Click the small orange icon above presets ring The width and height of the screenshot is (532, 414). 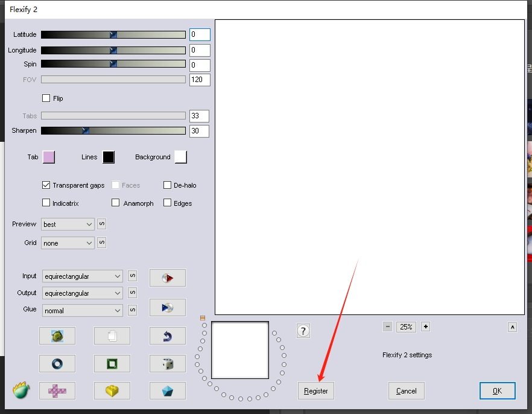click(x=203, y=318)
